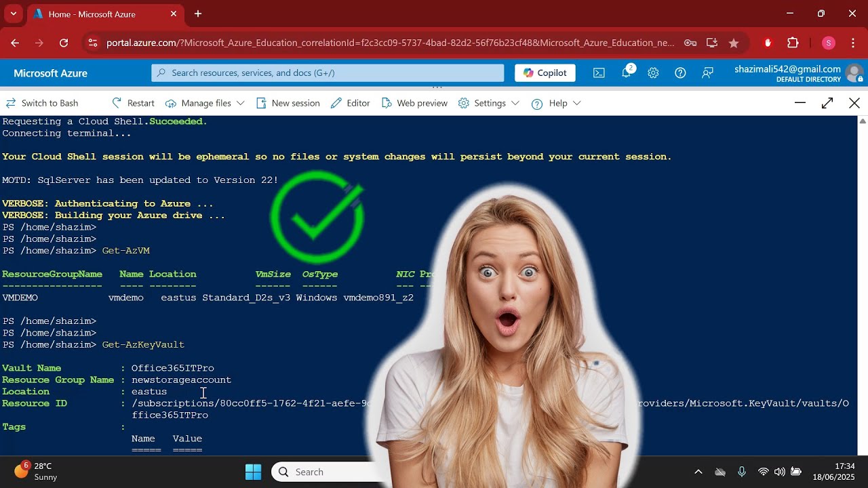
Task: Click the portal.azure.com address bar
Action: tap(390, 43)
